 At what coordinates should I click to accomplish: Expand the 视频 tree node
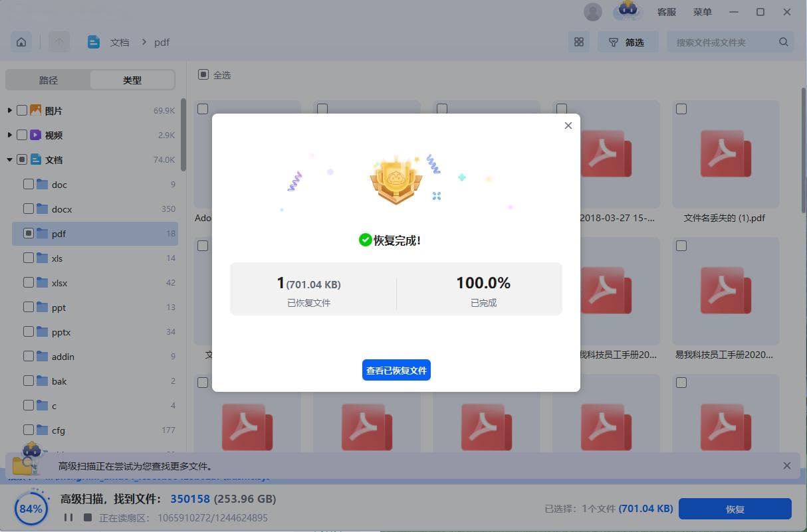coord(9,135)
